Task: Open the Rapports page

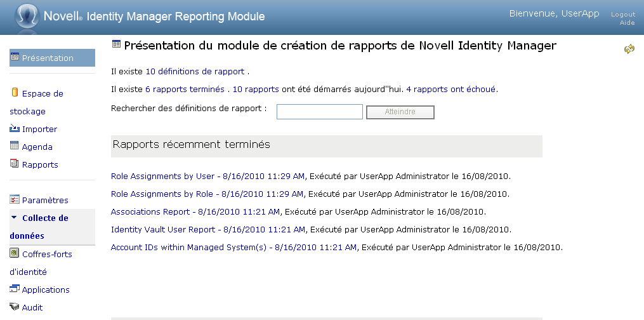Action: [x=40, y=164]
